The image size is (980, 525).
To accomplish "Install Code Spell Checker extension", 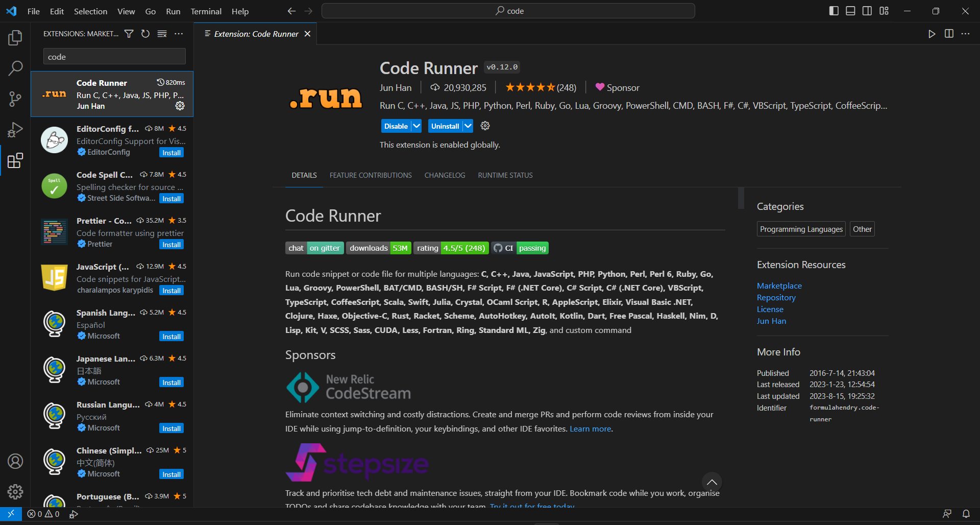I will (171, 199).
